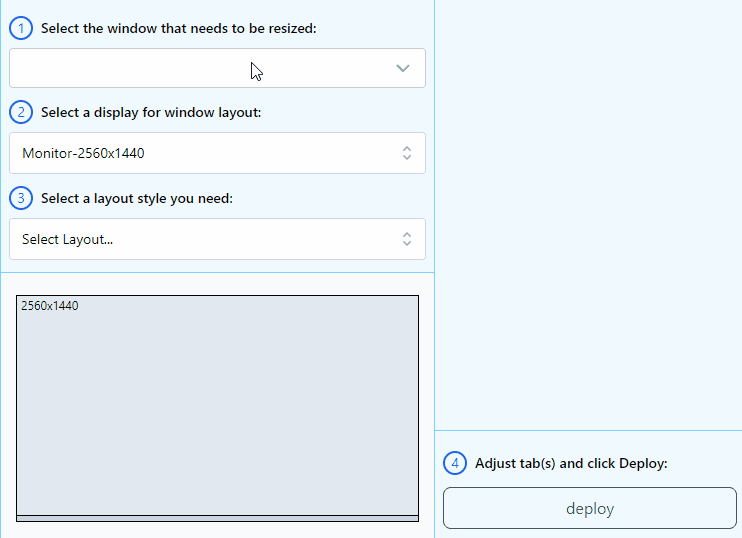The width and height of the screenshot is (742, 538).
Task: Click the 2560x1440 label in preview
Action: click(50, 306)
